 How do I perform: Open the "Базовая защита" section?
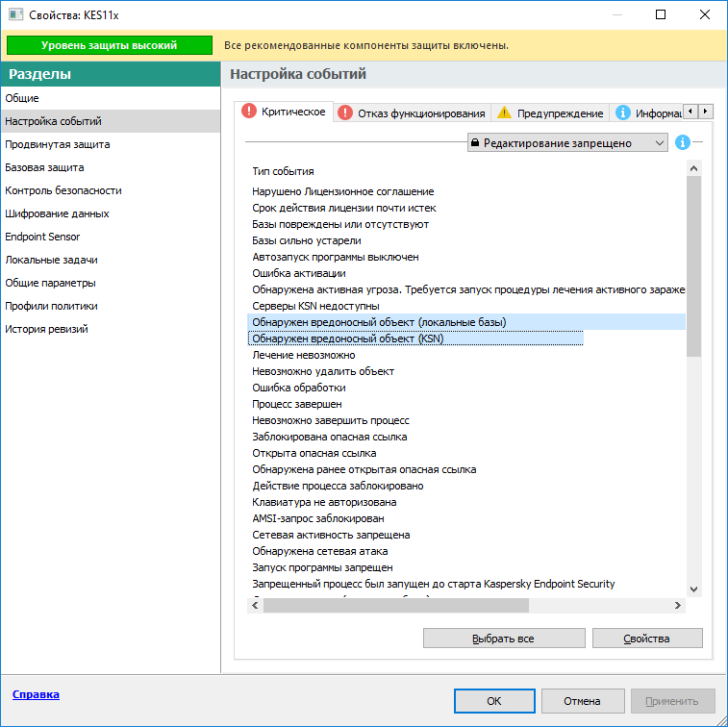111,167
